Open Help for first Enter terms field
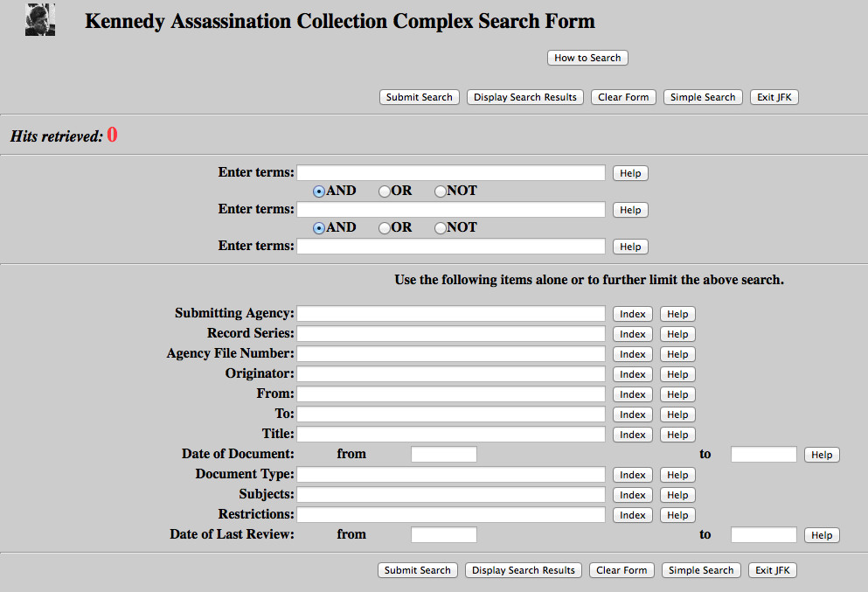The image size is (868, 592). coord(630,173)
